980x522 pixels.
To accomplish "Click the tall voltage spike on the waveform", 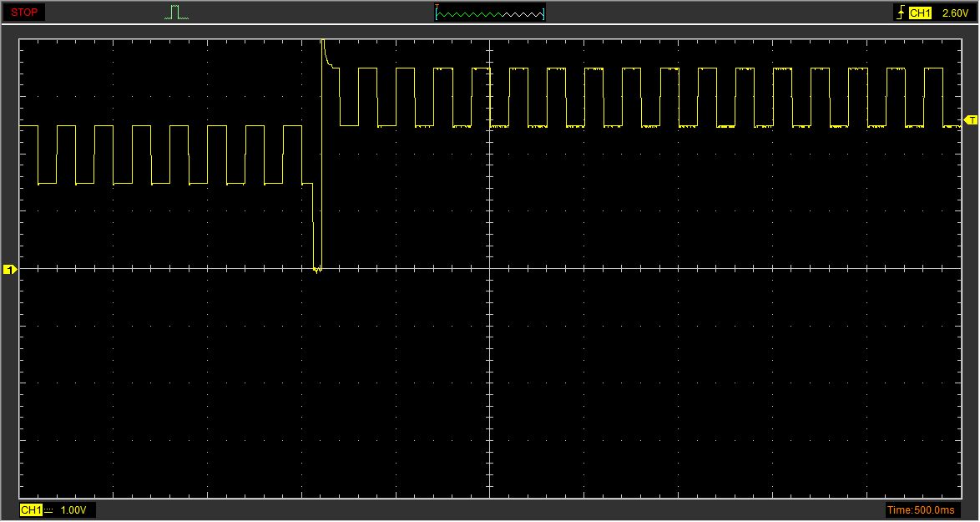I will click(323, 50).
